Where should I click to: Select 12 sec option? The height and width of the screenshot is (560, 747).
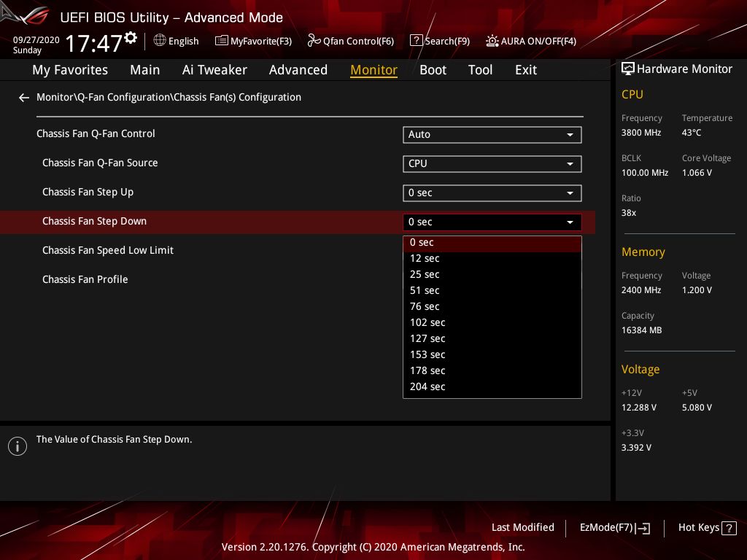tap(492, 259)
